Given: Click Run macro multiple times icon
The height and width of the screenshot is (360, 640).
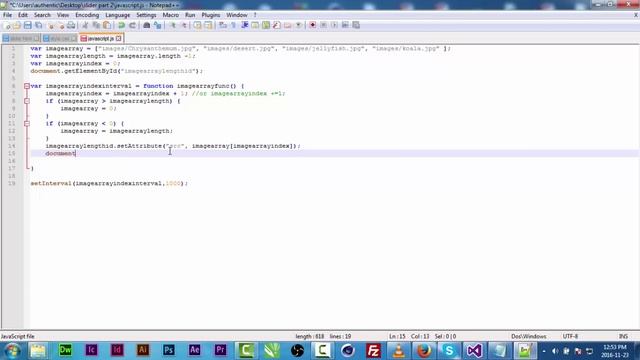Looking at the screenshot, I should pyautogui.click(x=345, y=25).
